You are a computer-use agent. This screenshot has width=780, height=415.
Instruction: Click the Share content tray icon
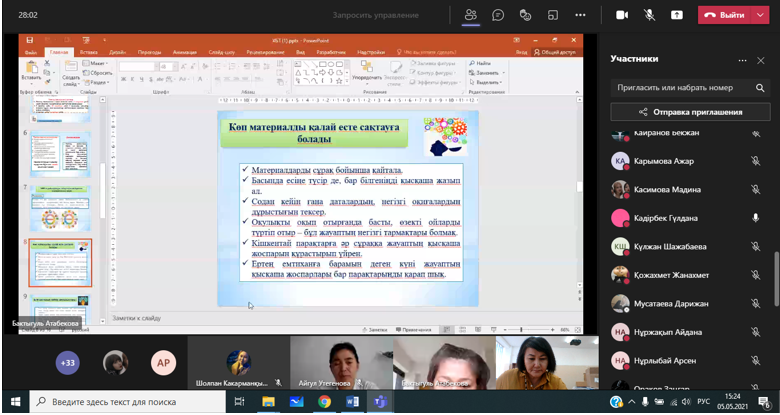click(x=677, y=15)
